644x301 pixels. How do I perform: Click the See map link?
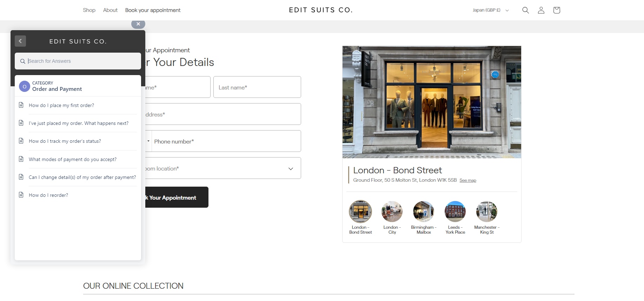[x=468, y=180]
